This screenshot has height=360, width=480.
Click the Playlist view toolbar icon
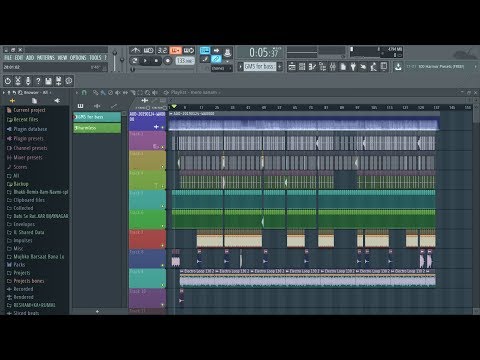tap(292, 67)
